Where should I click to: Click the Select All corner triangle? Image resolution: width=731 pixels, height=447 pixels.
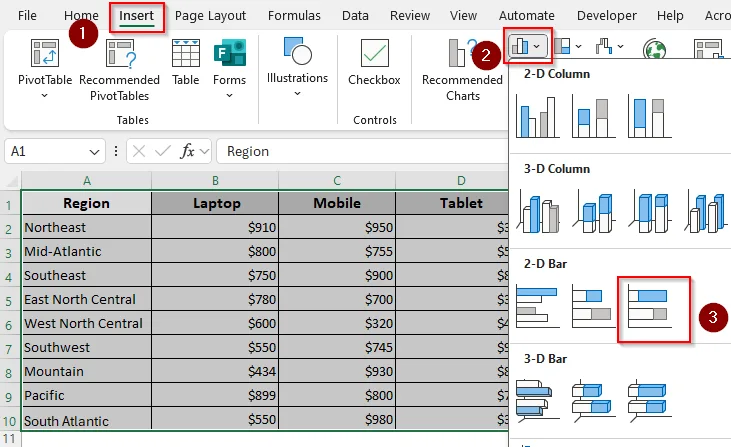(x=11, y=181)
